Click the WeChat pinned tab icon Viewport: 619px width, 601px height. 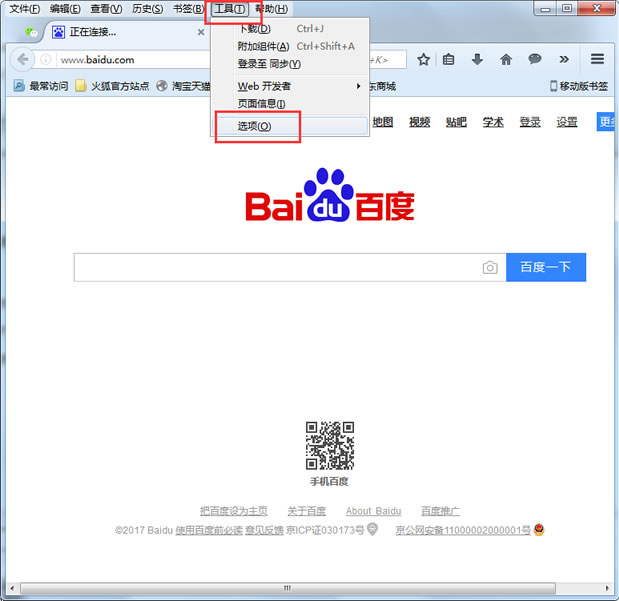pos(31,32)
